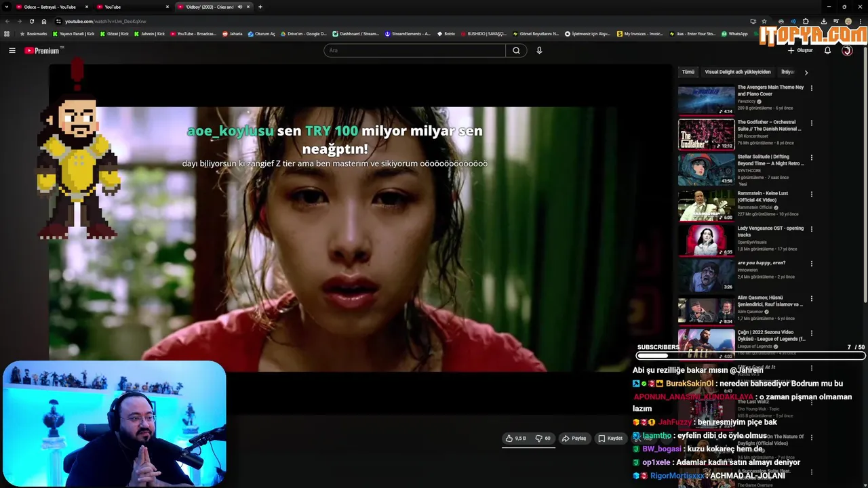Open options for Avengers Main Theme video

point(811,88)
